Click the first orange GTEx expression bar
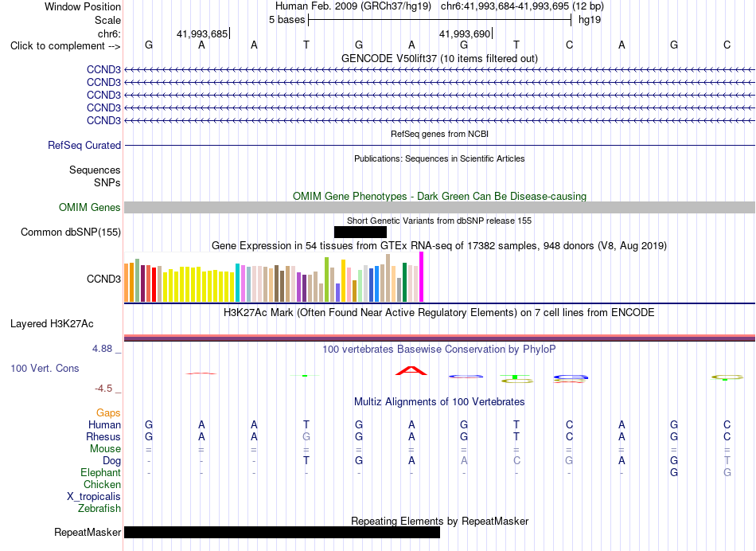 click(127, 283)
